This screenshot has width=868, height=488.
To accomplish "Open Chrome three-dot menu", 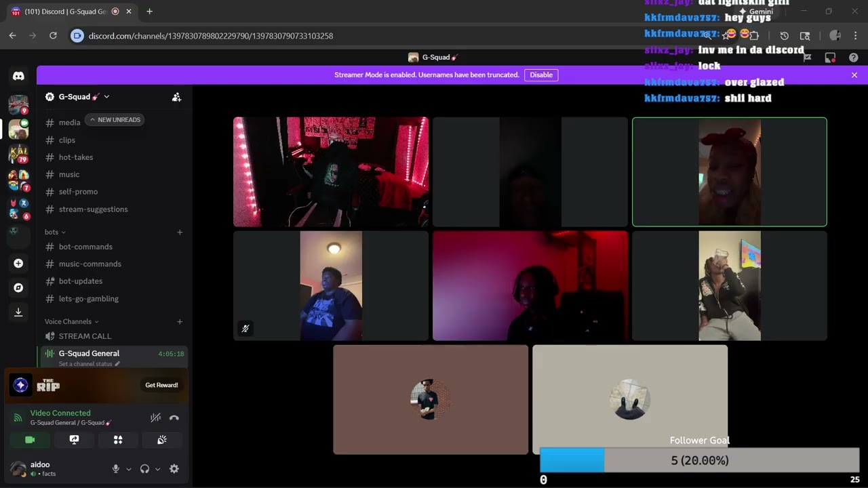I will click(x=855, y=36).
